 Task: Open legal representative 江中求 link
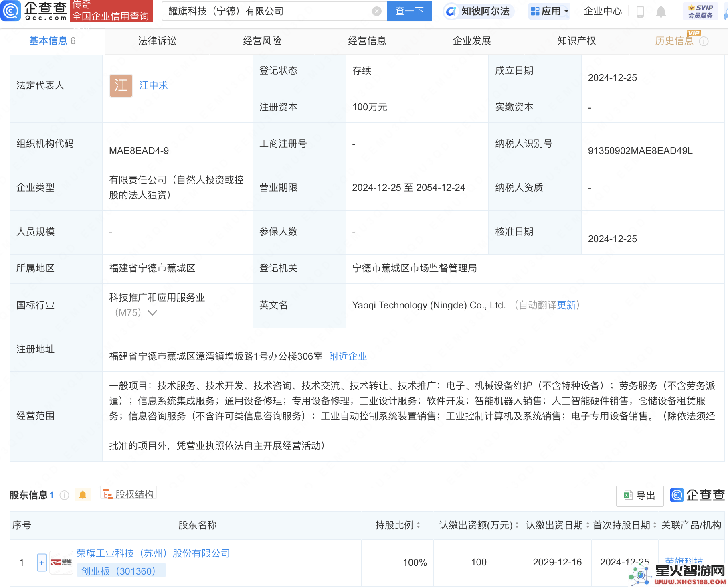click(154, 85)
